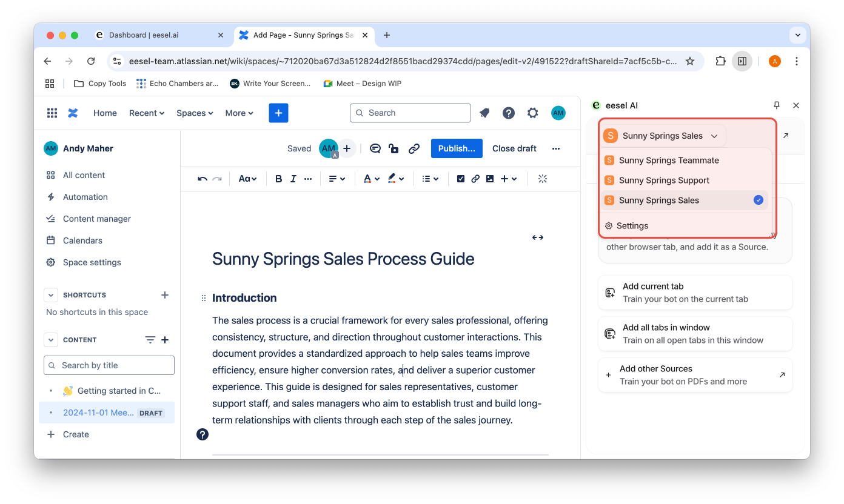Viewport: 844px width, 504px height.
Task: Open text alignment dropdown
Action: click(x=337, y=179)
